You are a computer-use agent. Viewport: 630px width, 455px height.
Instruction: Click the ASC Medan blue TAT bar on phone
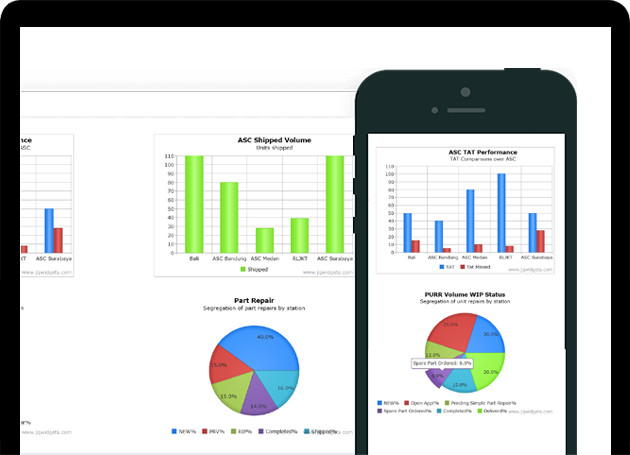[x=470, y=221]
